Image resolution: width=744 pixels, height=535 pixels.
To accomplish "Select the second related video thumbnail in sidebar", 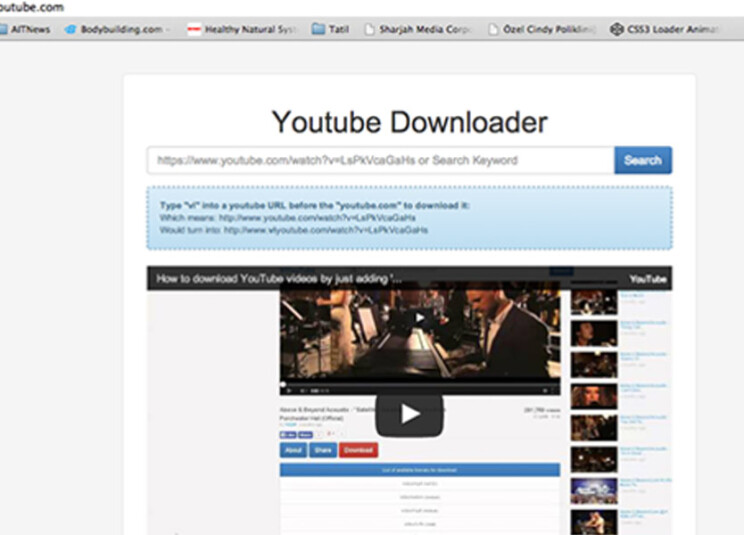I will pos(594,333).
